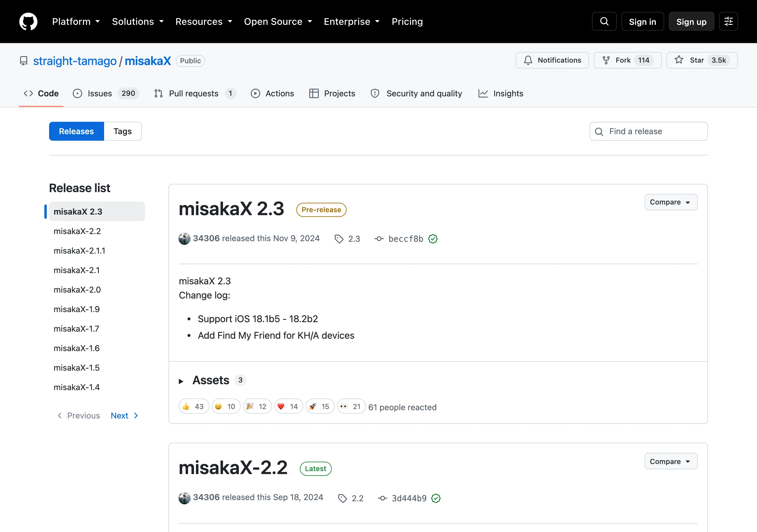The width and height of the screenshot is (757, 532).
Task: Click the rocket reaction with 15
Action: [x=320, y=406]
